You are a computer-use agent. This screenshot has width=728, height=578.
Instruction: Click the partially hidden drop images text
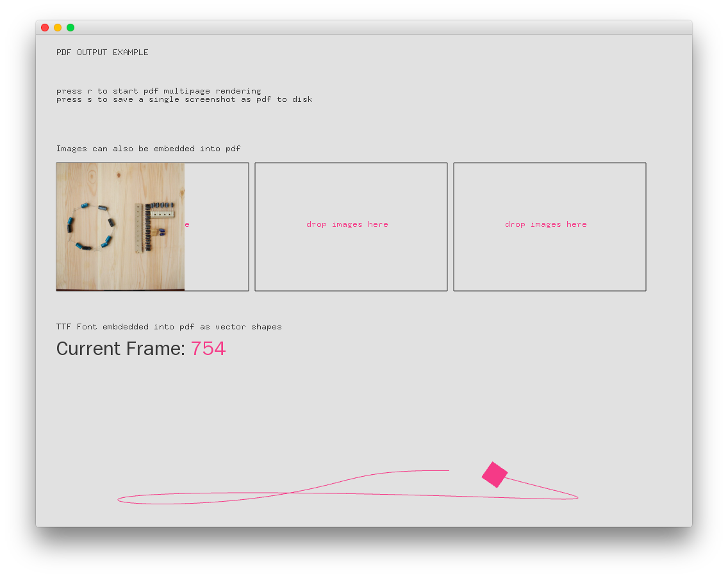click(188, 224)
